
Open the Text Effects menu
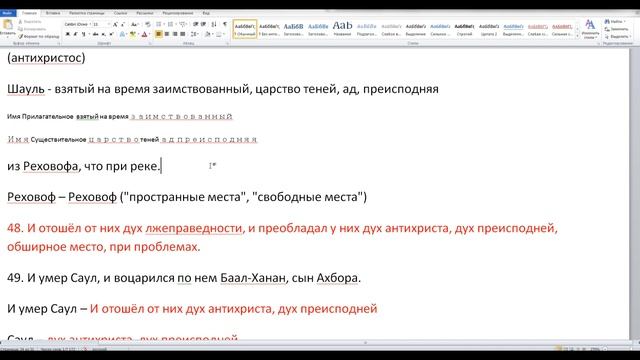pos(122,35)
